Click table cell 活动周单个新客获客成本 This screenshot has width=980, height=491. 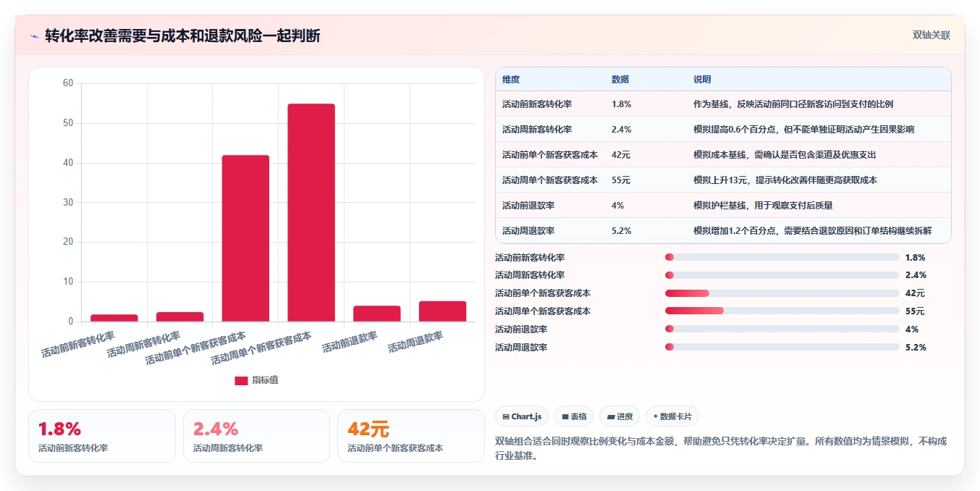pos(550,180)
